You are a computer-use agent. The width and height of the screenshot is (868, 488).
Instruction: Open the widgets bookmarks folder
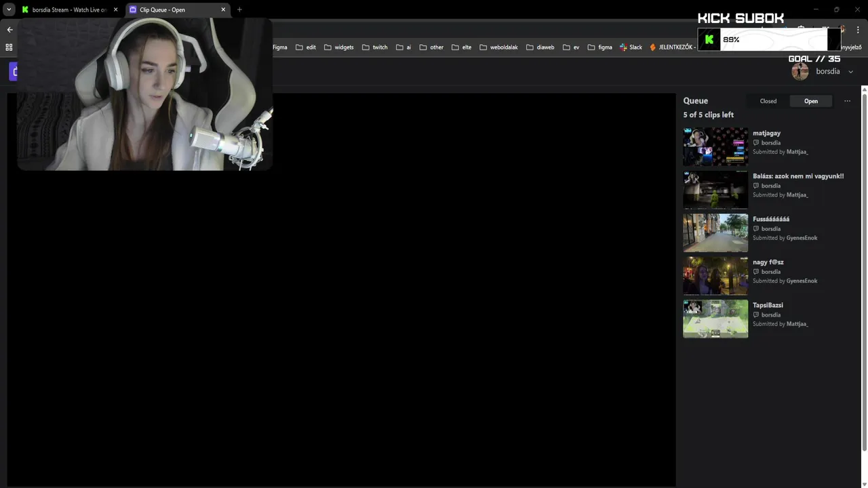click(339, 47)
